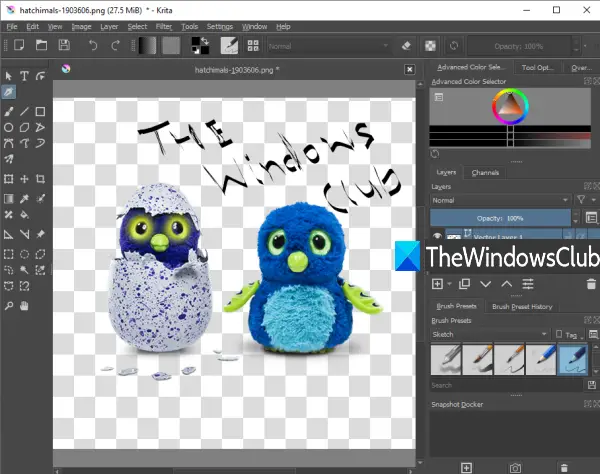Select the Move tool

click(24, 179)
